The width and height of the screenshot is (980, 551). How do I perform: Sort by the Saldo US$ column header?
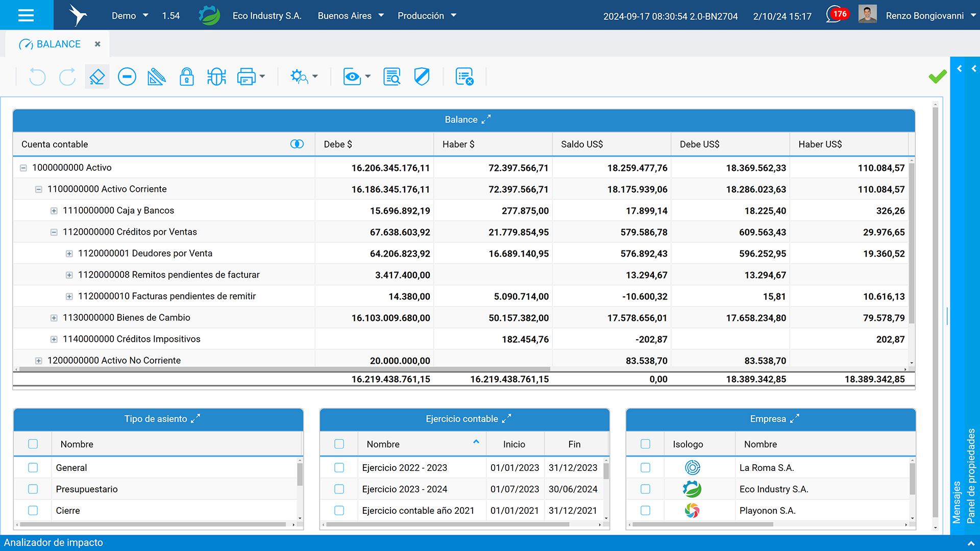[611, 144]
